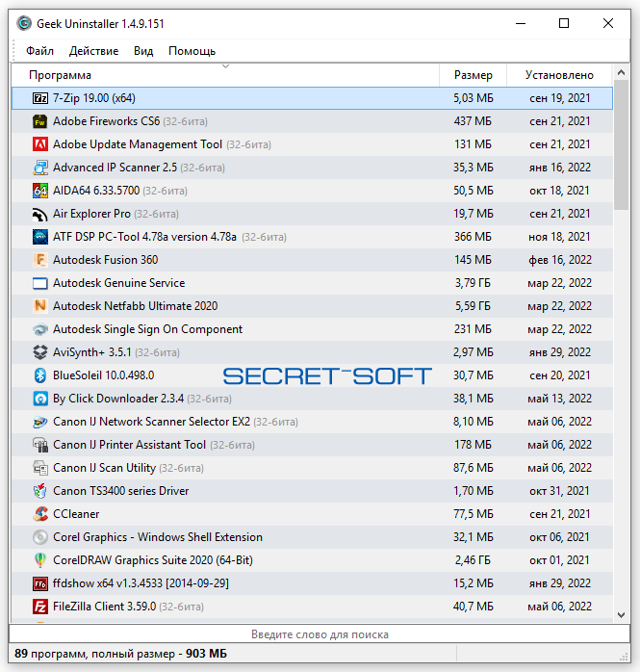The image size is (640, 672).
Task: Click the CorelDRAW Graphics Suite icon
Action: (x=40, y=560)
